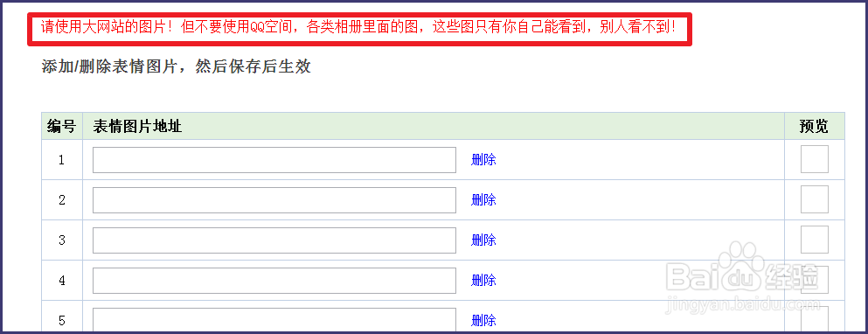Screen dimensions: 868x334
Task: Select the preview square in row 3
Action: pos(815,240)
